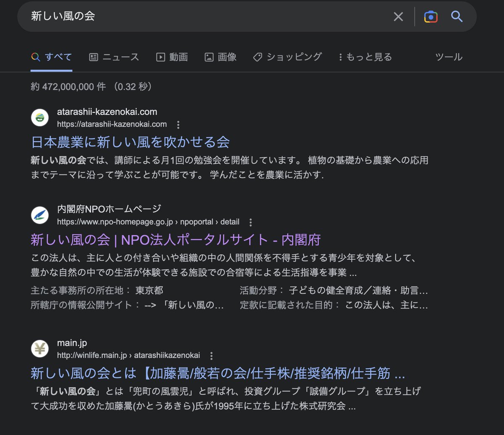The width and height of the screenshot is (504, 435).
Task: Click the 内閣府NPOホームページ site name
Action: [109, 209]
